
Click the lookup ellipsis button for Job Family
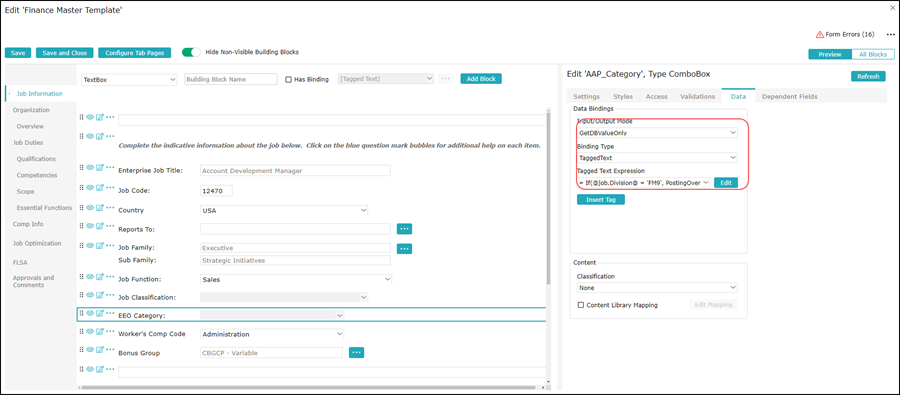405,249
